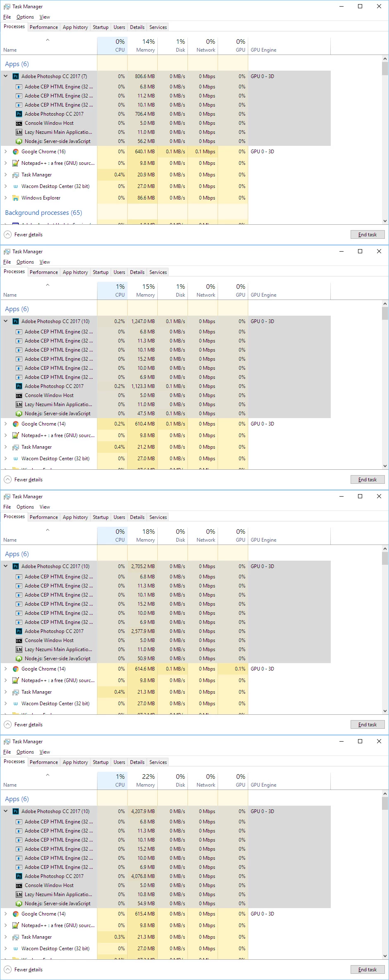Image resolution: width=389 pixels, height=980 pixels.
Task: Click Node.js icon in the 47.5 MB row
Action: pos(19,414)
